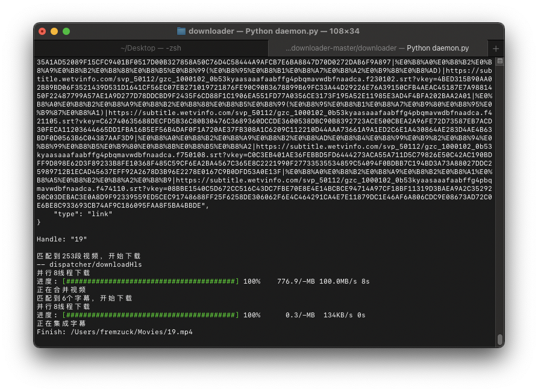Click the subtitle URL ending f474110.srt
538x392 pixels.
(264, 184)
